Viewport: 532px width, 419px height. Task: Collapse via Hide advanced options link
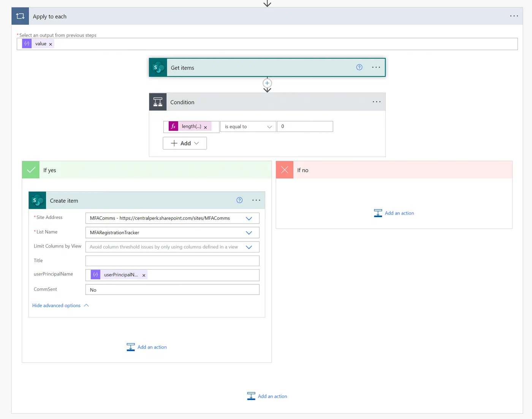pos(60,306)
